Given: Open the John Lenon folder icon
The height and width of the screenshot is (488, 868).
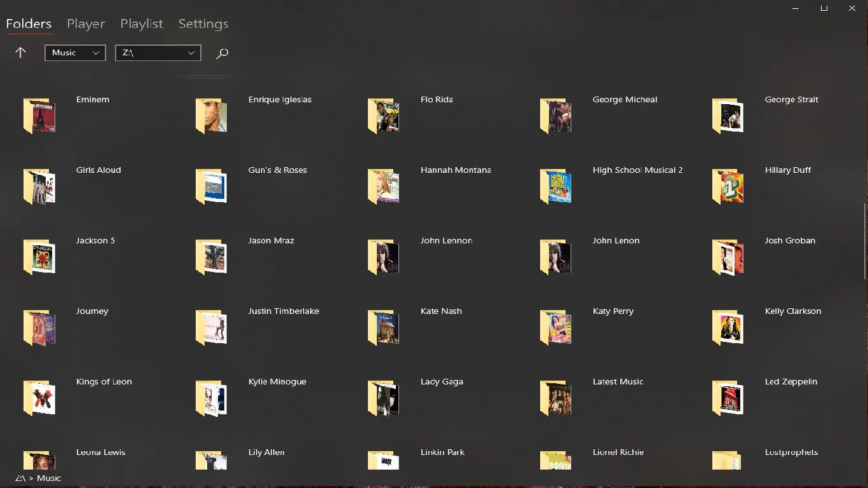Looking at the screenshot, I should coord(556,257).
